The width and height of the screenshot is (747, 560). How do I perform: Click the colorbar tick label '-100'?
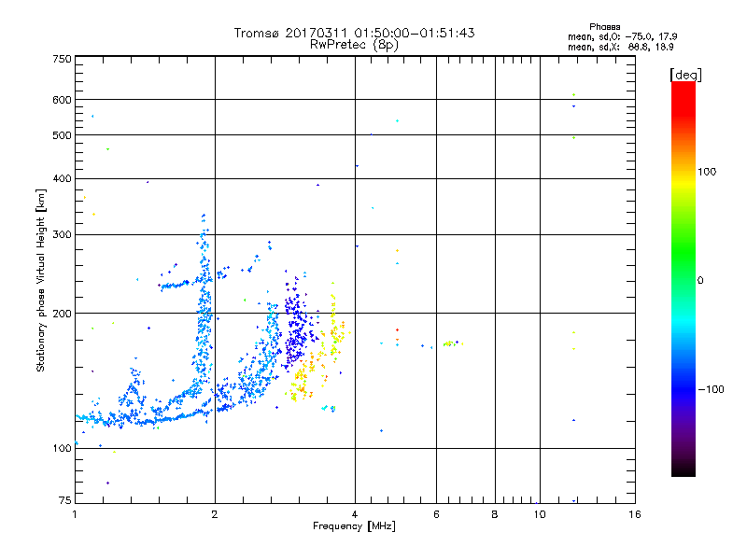point(711,389)
